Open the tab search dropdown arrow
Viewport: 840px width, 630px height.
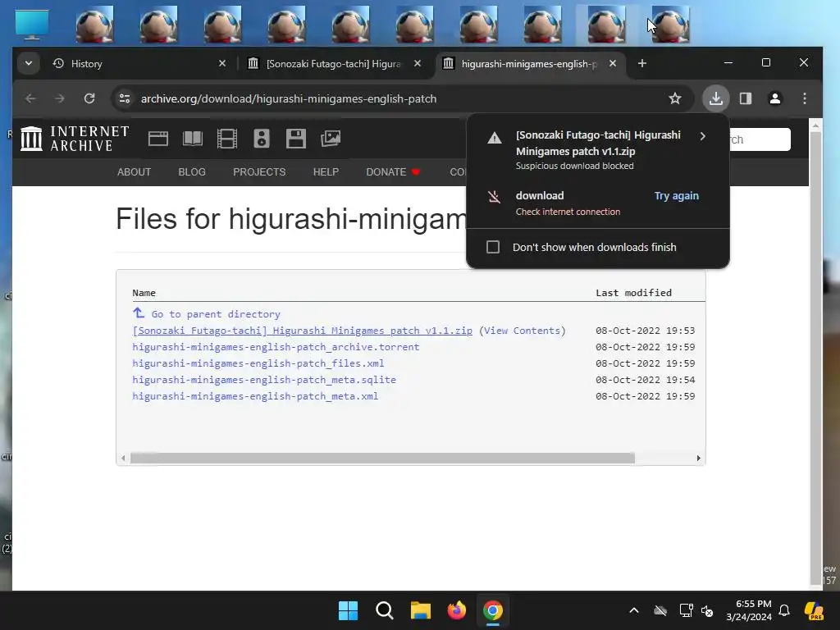pos(29,64)
